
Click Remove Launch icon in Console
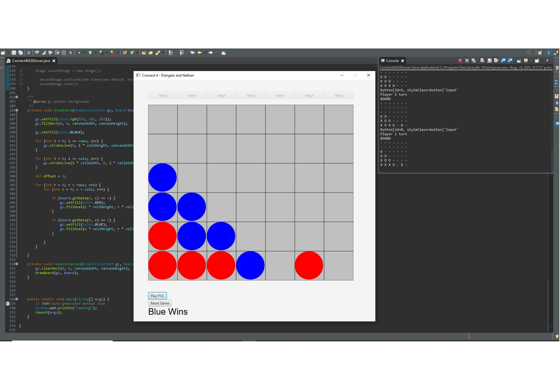[x=467, y=61]
